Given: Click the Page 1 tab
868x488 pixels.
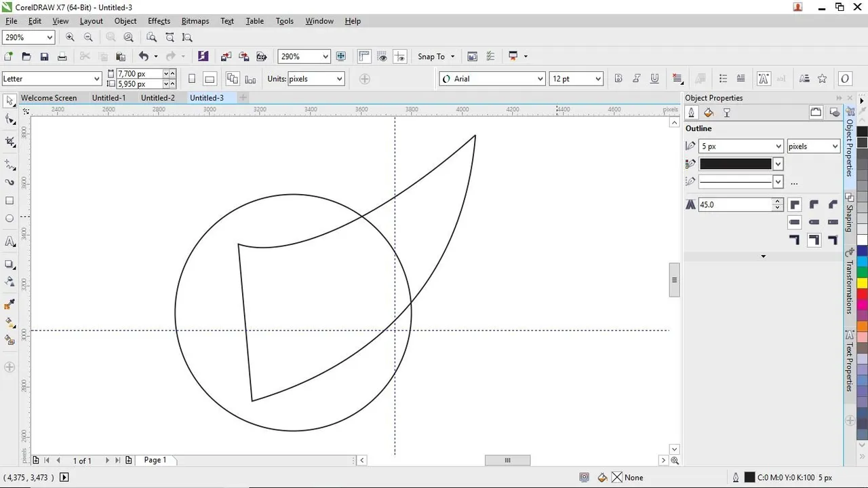Looking at the screenshot, I should pyautogui.click(x=155, y=460).
